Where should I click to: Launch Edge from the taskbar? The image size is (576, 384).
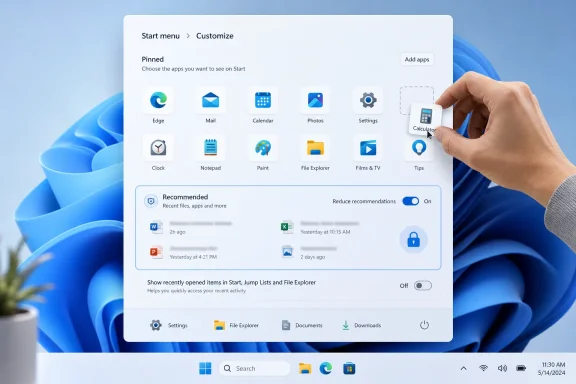pos(326,368)
